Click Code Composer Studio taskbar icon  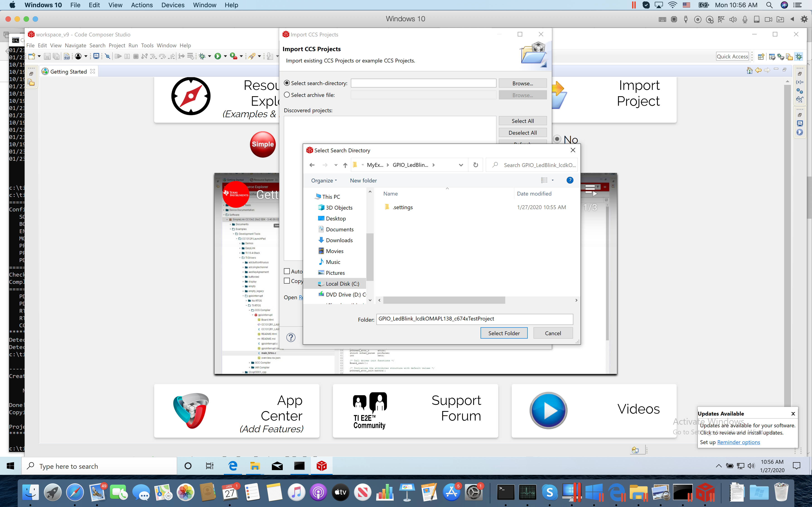coord(321,466)
